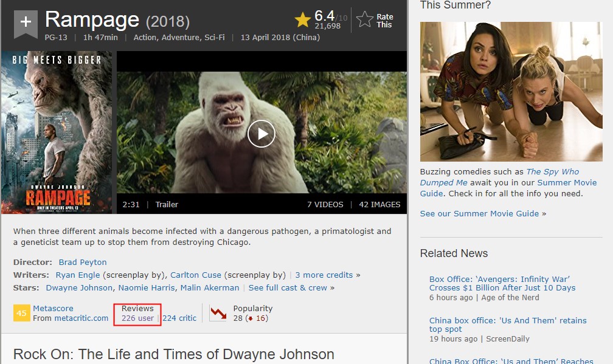The width and height of the screenshot is (613, 364).
Task: Click the Rock On: Dwayne Johnson heading
Action: (173, 354)
